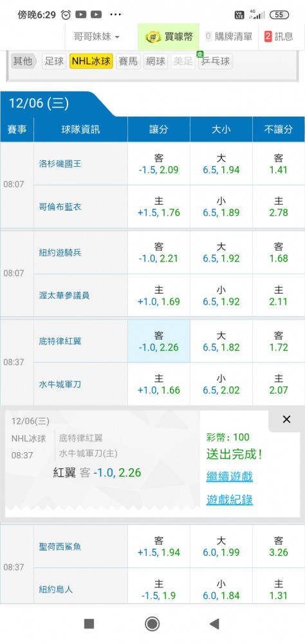
Task: Open the 遊戲紀錄 link
Action: pyautogui.click(x=230, y=500)
